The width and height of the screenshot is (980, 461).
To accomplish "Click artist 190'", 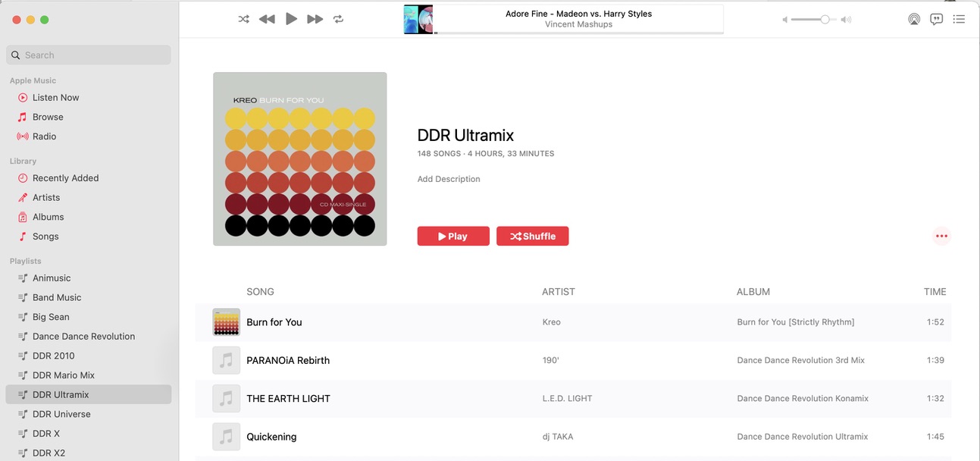I will pos(550,360).
